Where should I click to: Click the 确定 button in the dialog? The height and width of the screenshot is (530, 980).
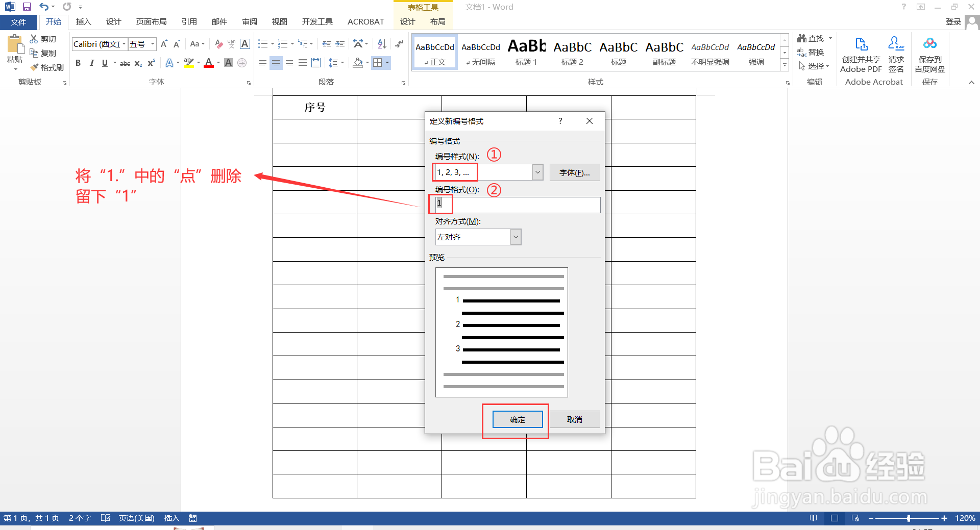coord(517,419)
